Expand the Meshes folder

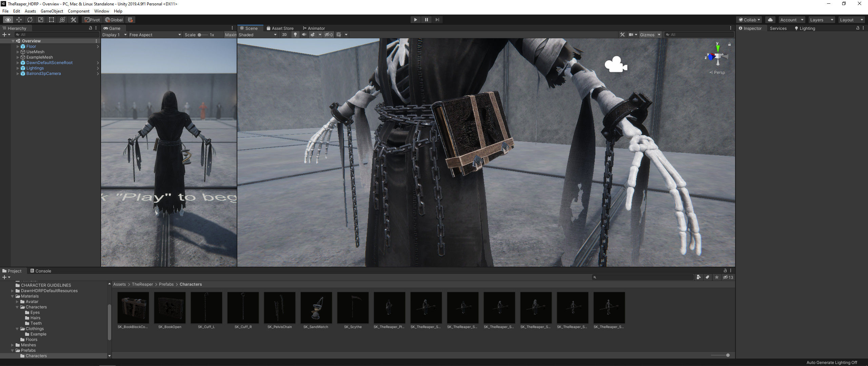pos(13,345)
